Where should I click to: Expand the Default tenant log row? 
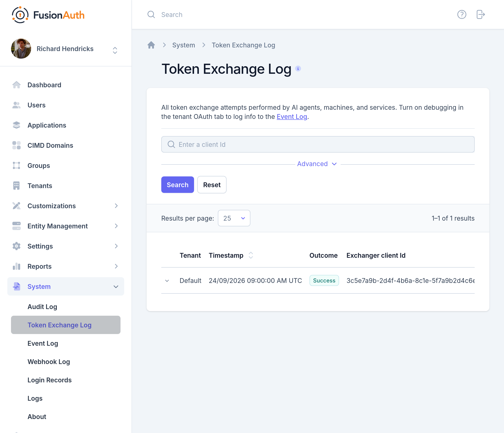pos(167,281)
